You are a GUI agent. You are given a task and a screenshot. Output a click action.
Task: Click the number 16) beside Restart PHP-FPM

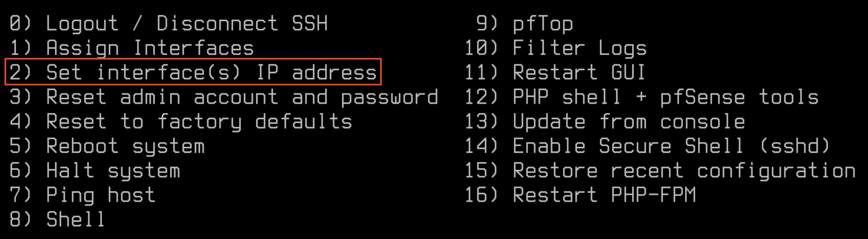click(x=481, y=195)
